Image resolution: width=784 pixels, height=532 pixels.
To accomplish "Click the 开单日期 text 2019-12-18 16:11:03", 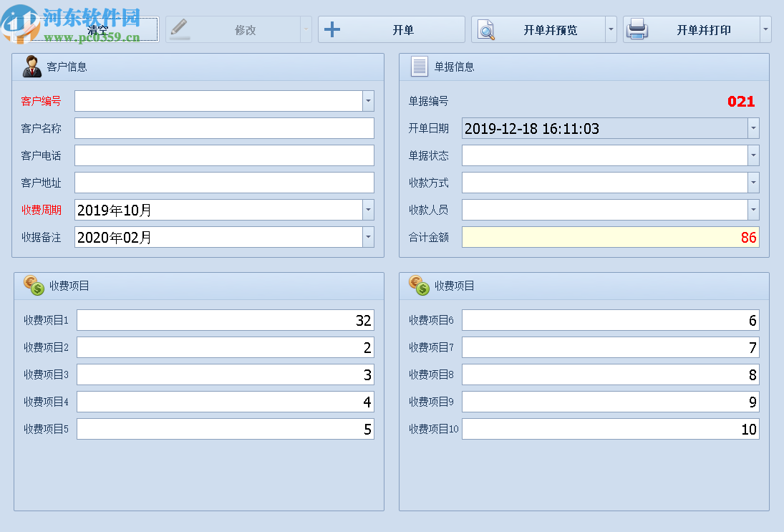I will [x=531, y=128].
